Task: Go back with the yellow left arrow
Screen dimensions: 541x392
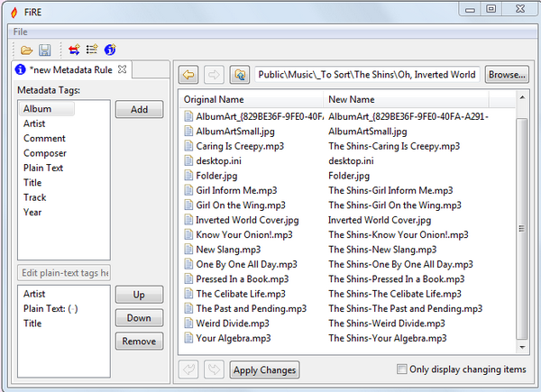Action: [x=188, y=75]
